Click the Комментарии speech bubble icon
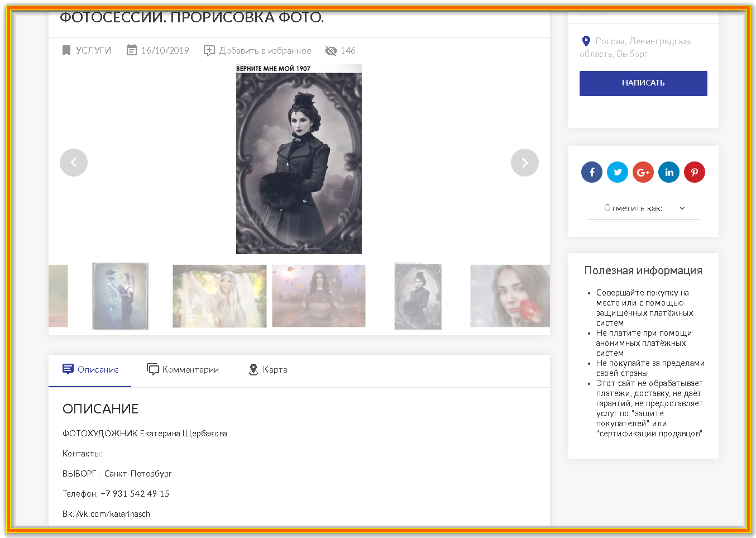Viewport: 756px width, 538px height. pyautogui.click(x=153, y=369)
